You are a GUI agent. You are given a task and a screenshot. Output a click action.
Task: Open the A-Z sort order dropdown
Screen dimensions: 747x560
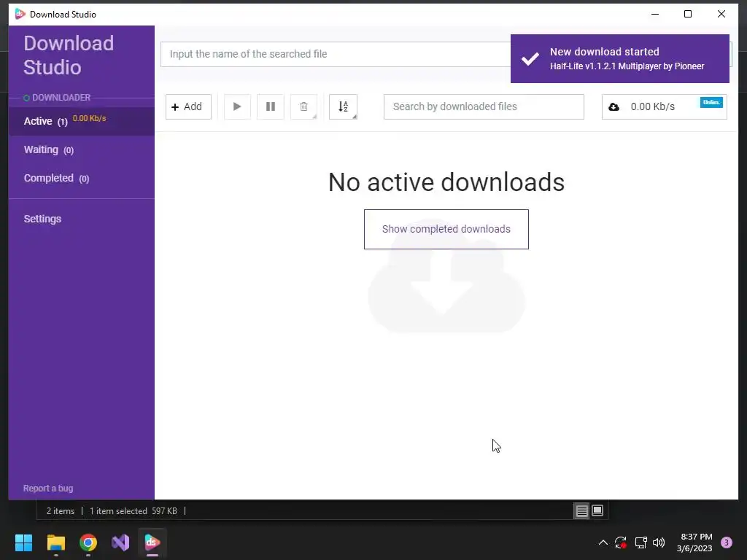(343, 106)
